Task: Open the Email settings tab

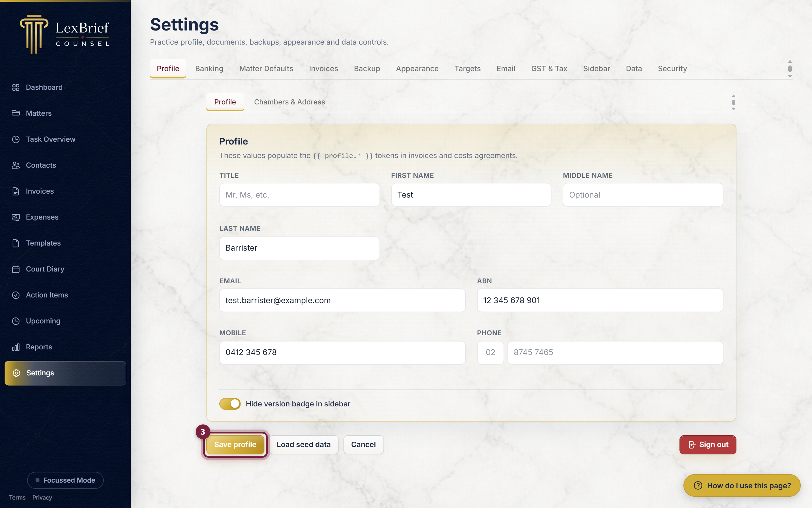Action: coord(506,69)
